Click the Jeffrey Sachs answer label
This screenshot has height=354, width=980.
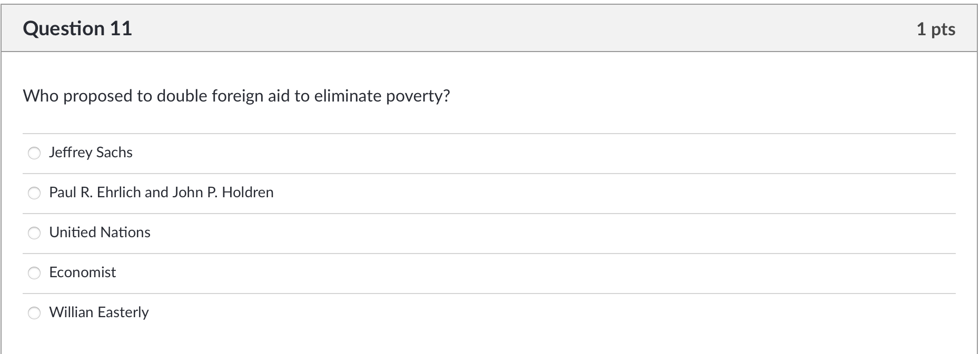91,153
